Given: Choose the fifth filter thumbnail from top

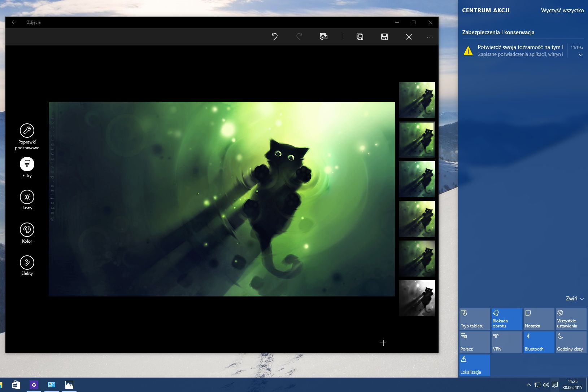Looking at the screenshot, I should pos(417,259).
